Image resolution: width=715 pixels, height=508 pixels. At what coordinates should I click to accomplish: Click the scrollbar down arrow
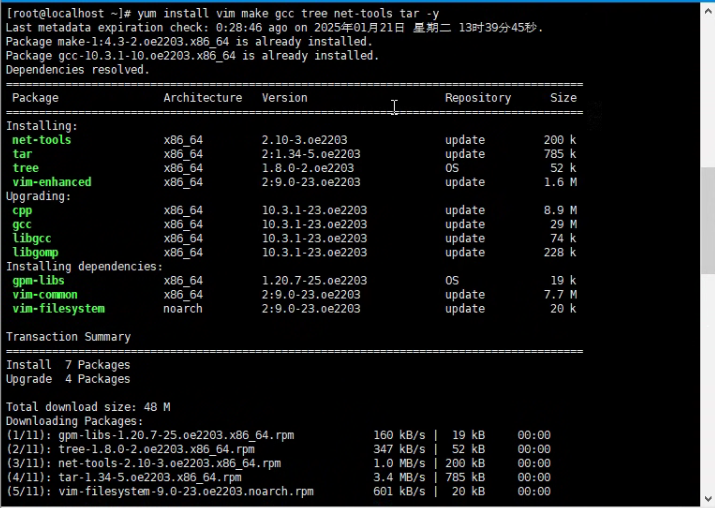tap(708, 499)
